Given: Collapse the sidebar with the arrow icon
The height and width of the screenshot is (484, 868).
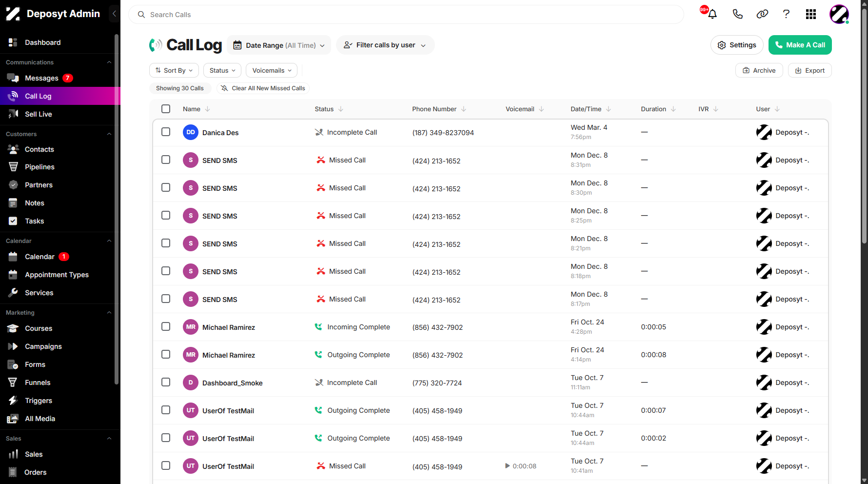Looking at the screenshot, I should click(114, 14).
